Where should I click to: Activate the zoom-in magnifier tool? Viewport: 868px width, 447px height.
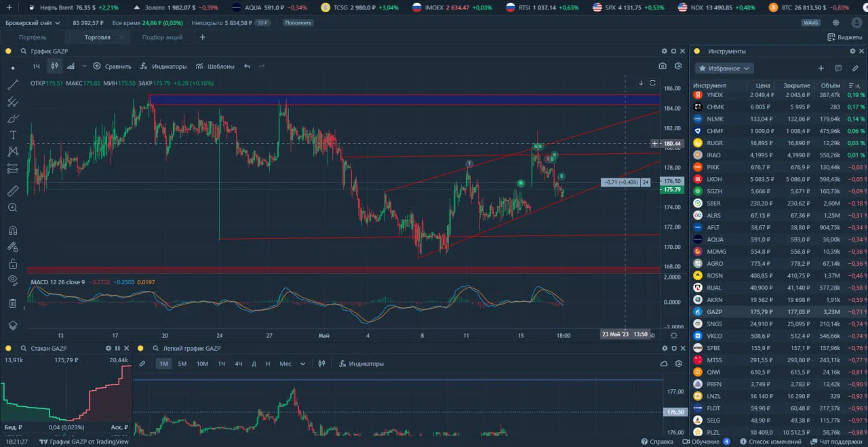pyautogui.click(x=13, y=208)
